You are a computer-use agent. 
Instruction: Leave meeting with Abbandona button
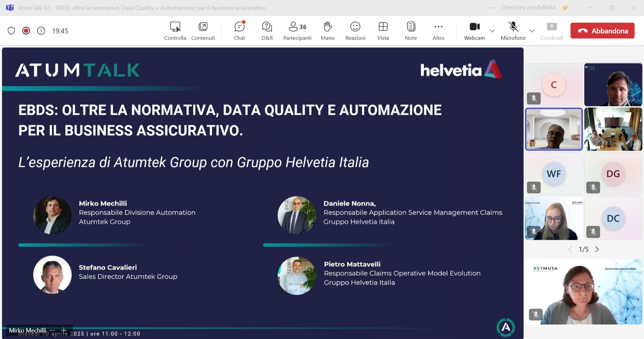602,31
